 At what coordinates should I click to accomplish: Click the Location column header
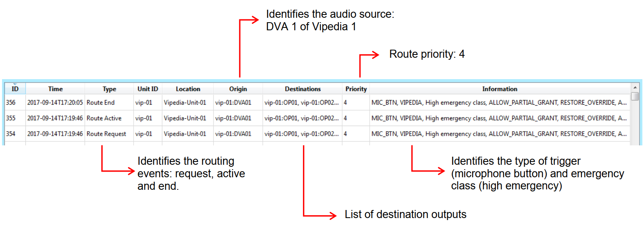click(188, 89)
